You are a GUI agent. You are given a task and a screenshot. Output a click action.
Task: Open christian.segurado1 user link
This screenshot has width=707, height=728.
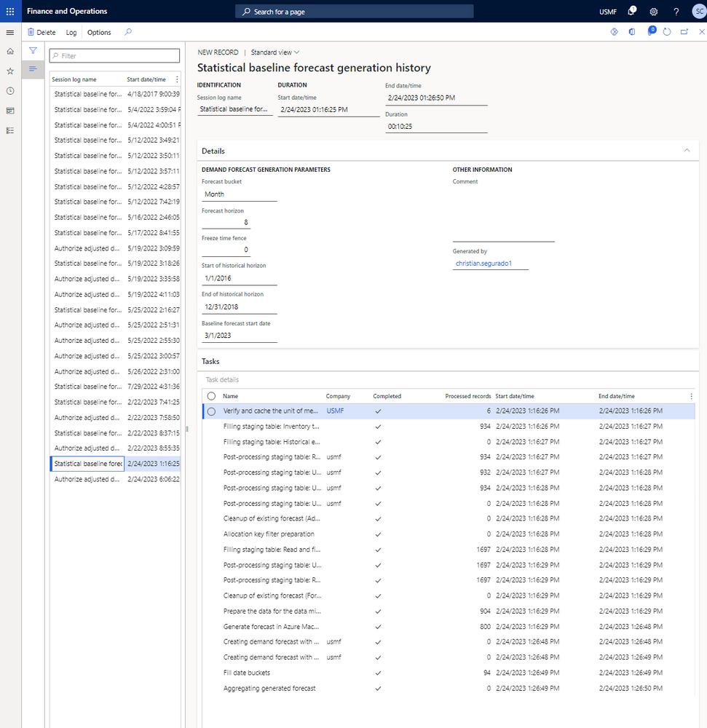click(x=483, y=264)
